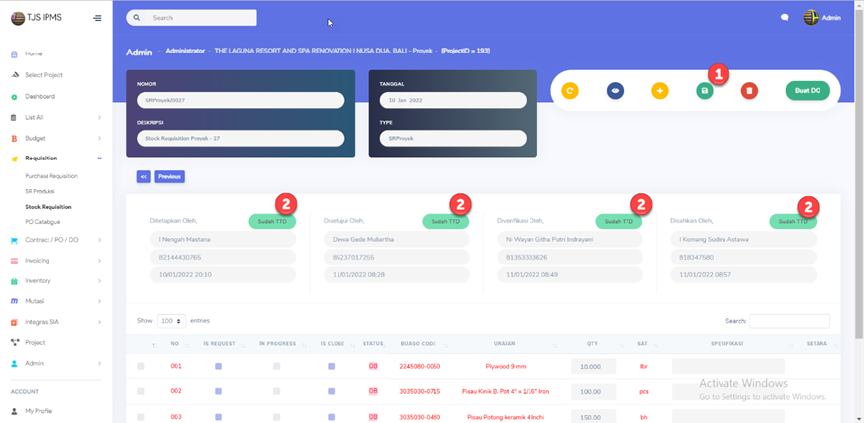The image size is (868, 423).
Task: Click the table Search input field
Action: pyautogui.click(x=789, y=321)
